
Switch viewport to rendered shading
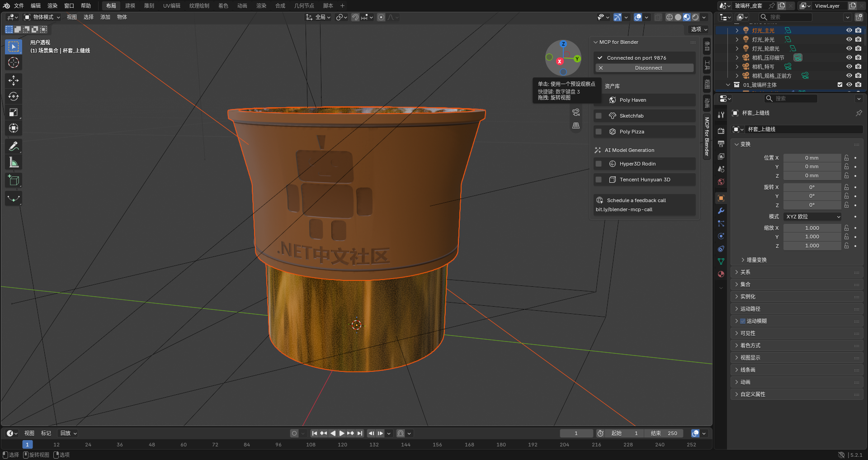(695, 17)
